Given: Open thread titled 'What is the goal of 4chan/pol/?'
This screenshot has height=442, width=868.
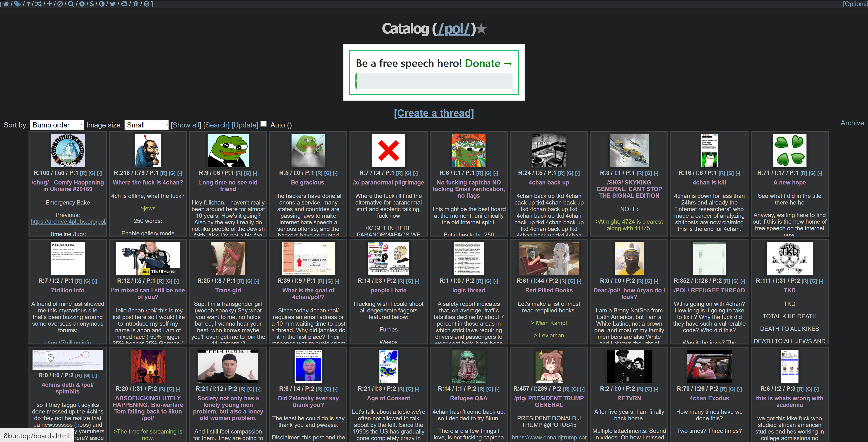Looking at the screenshot, I should (308, 293).
